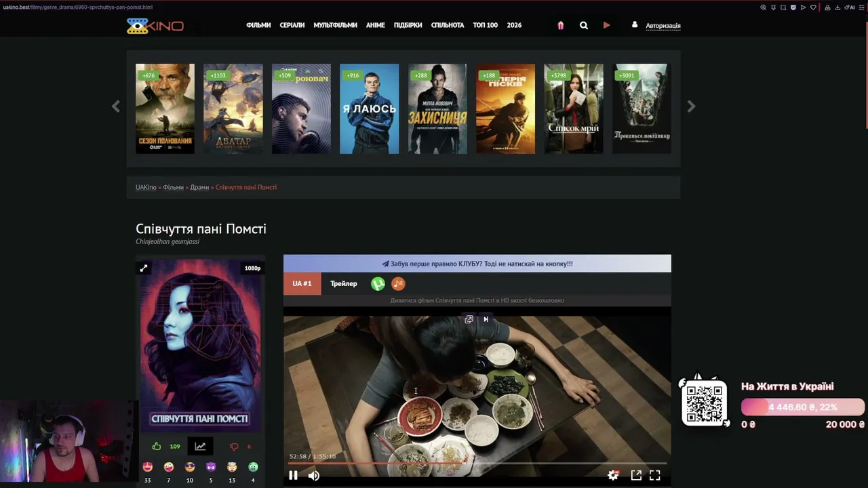The width and height of the screenshot is (868, 488).
Task: React with the tongue-out emoji (7)
Action: pos(169,467)
